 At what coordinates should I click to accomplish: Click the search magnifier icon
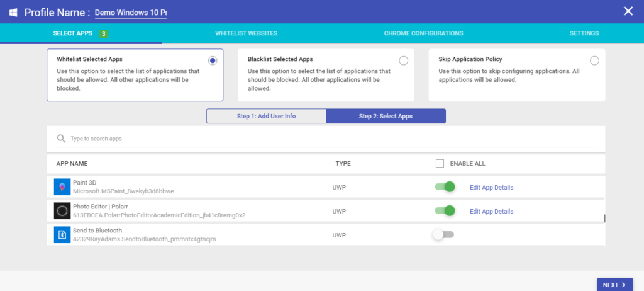pos(61,139)
